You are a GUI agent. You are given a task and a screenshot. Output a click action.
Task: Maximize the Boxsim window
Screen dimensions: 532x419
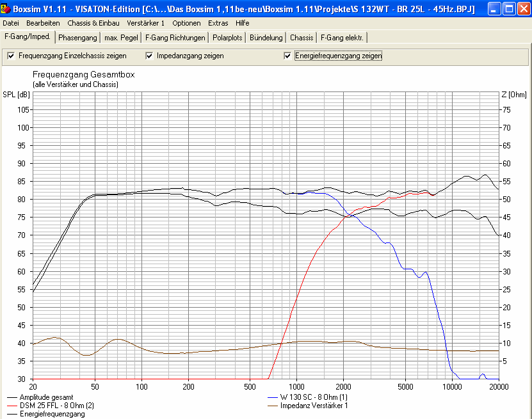click(509, 9)
